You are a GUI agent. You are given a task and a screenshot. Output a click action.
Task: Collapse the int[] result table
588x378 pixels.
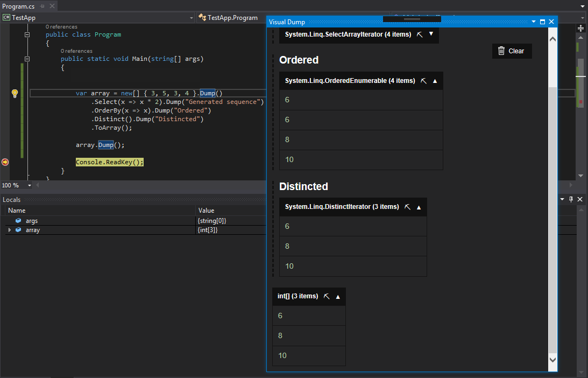click(x=338, y=297)
